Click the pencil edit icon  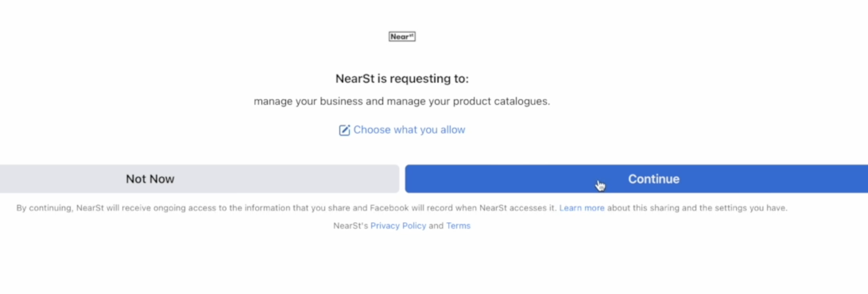click(344, 130)
